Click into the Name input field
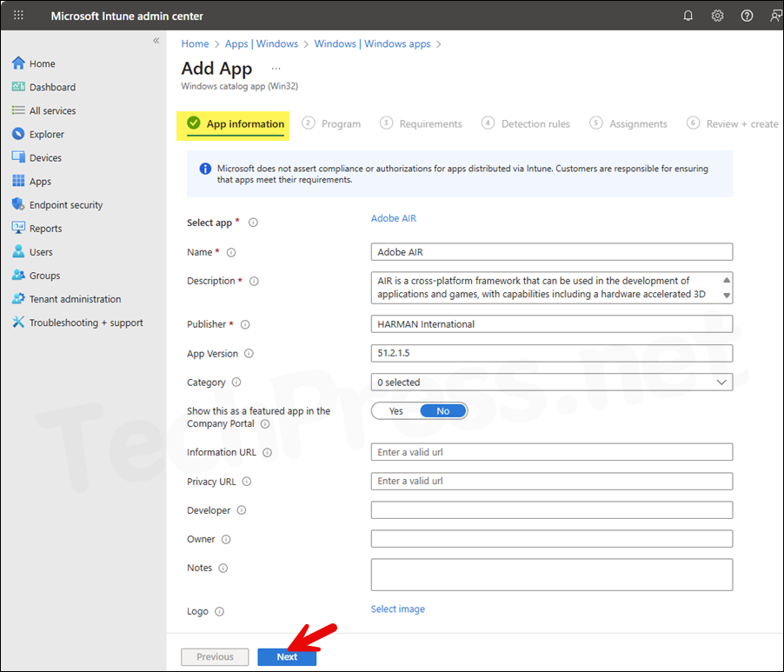The height and width of the screenshot is (672, 784). (552, 252)
